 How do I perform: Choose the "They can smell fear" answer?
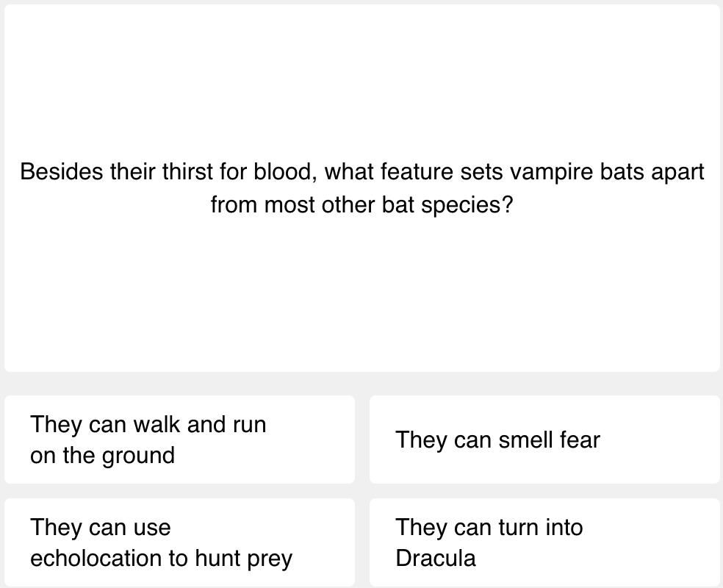(544, 440)
